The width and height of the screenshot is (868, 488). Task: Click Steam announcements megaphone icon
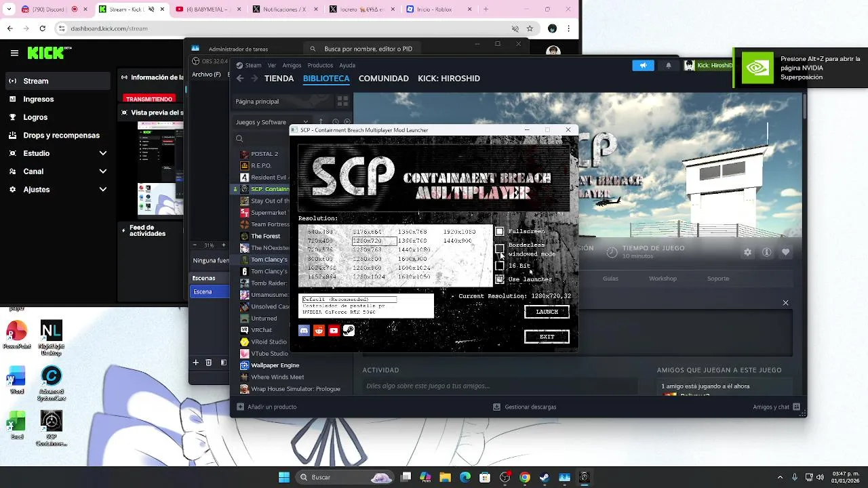click(643, 65)
